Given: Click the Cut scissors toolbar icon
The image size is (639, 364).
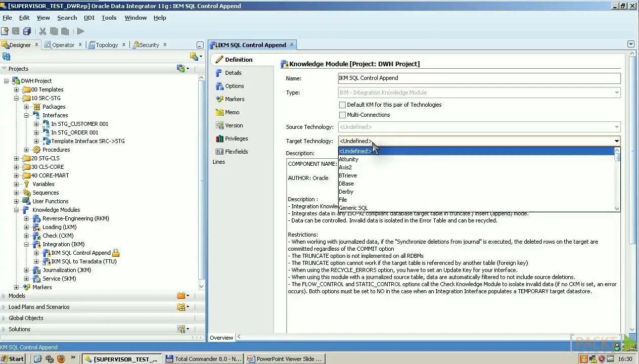Looking at the screenshot, I should click(42, 31).
